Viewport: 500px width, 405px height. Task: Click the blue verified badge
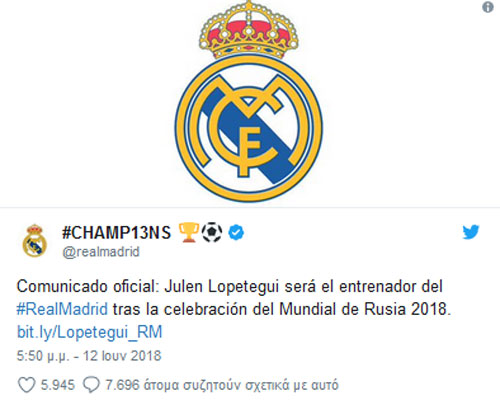(236, 232)
